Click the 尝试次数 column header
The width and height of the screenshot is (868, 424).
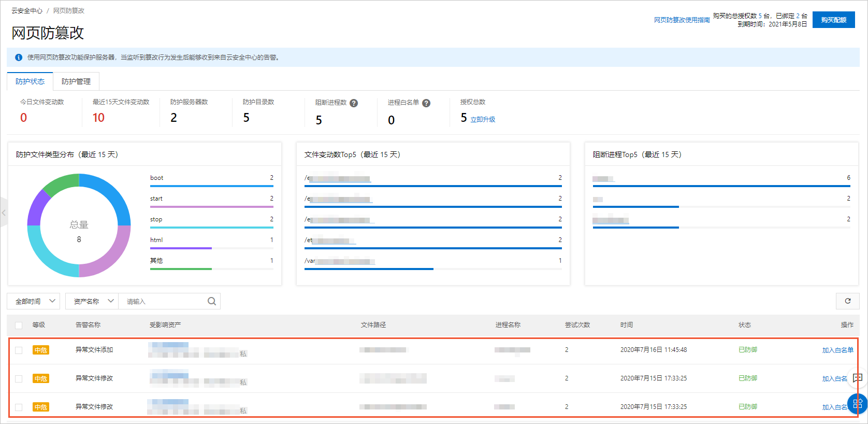tap(577, 325)
